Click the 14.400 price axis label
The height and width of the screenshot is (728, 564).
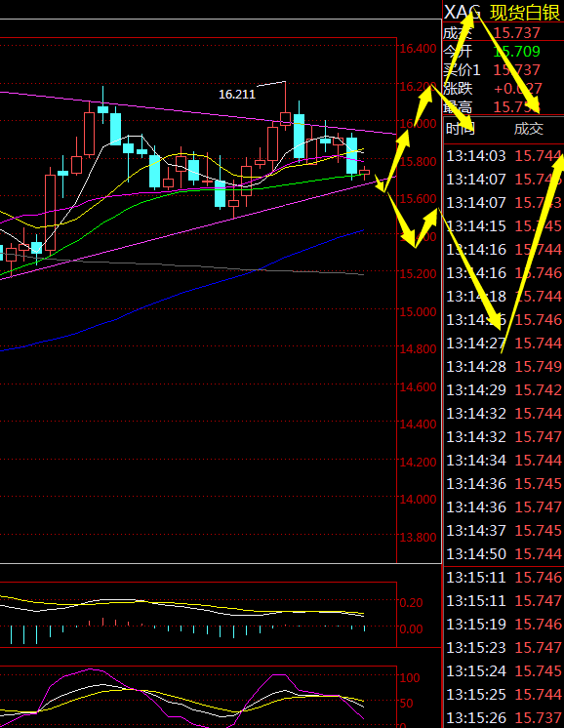419,424
